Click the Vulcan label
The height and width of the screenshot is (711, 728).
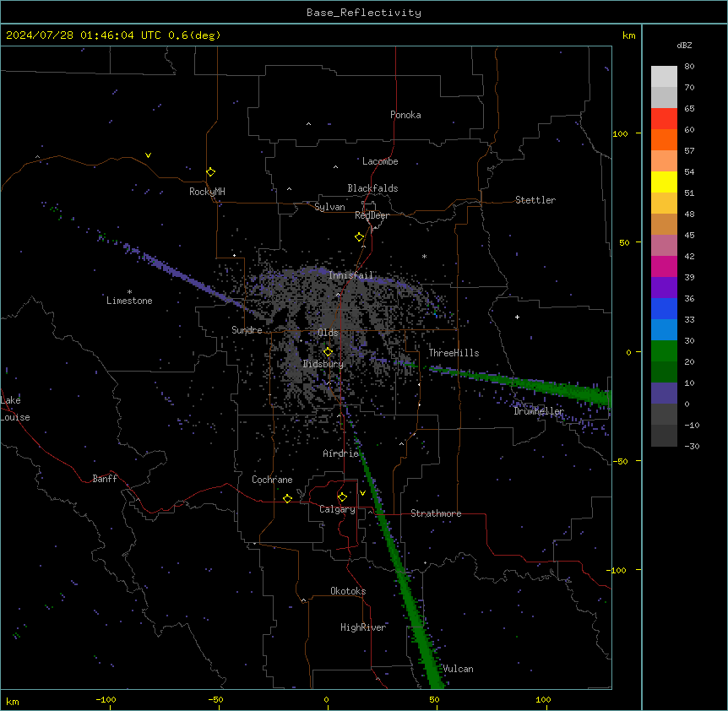point(458,669)
